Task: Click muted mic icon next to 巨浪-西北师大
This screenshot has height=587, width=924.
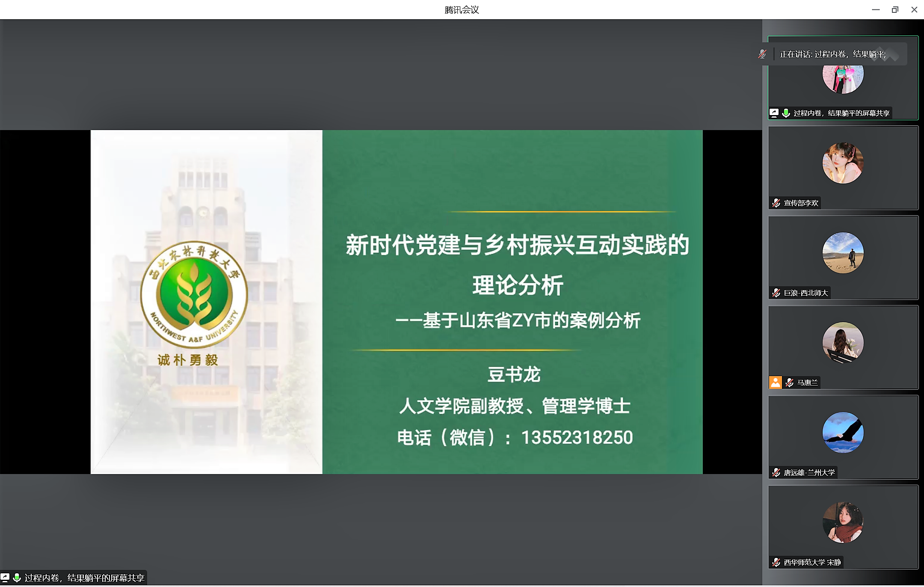Action: [x=776, y=293]
